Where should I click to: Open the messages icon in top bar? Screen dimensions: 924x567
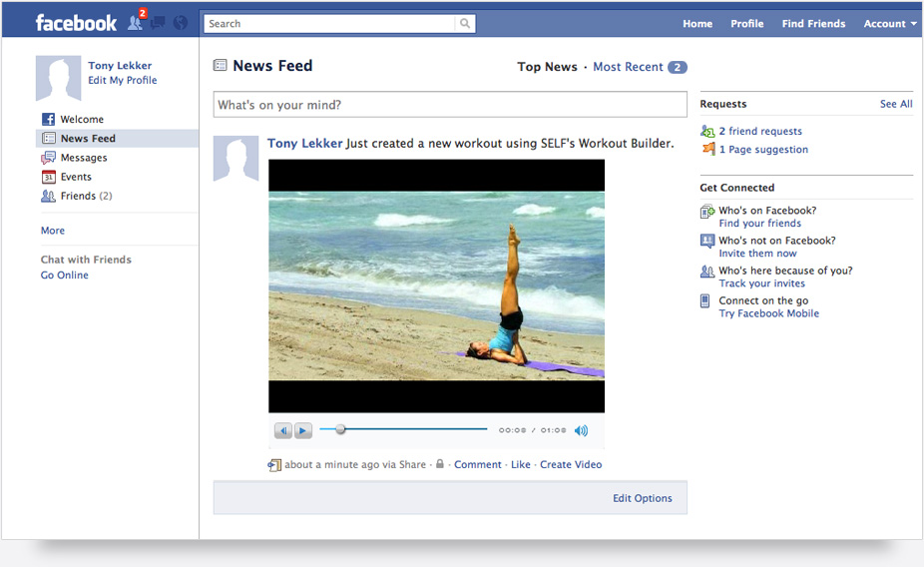pyautogui.click(x=158, y=23)
